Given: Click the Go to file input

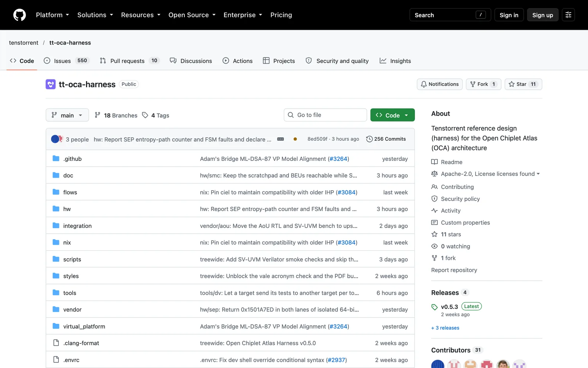Looking at the screenshot, I should coord(325,115).
